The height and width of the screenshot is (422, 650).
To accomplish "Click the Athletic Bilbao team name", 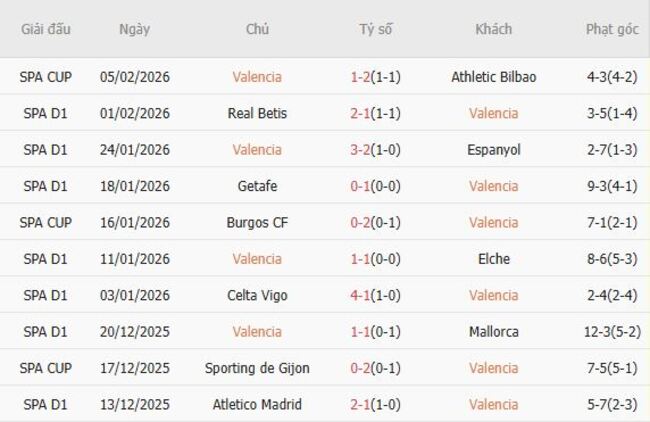I will (x=493, y=77).
